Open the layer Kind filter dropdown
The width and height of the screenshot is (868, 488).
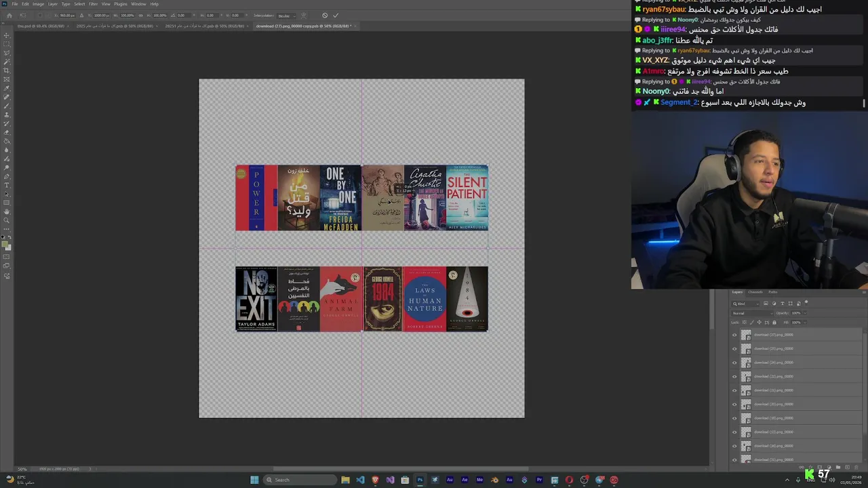pyautogui.click(x=745, y=304)
